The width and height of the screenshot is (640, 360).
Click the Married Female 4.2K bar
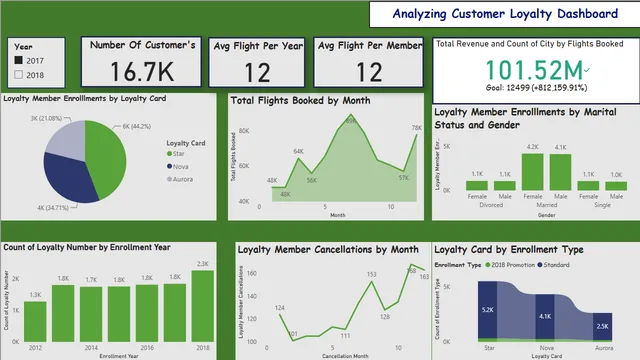[x=533, y=172]
